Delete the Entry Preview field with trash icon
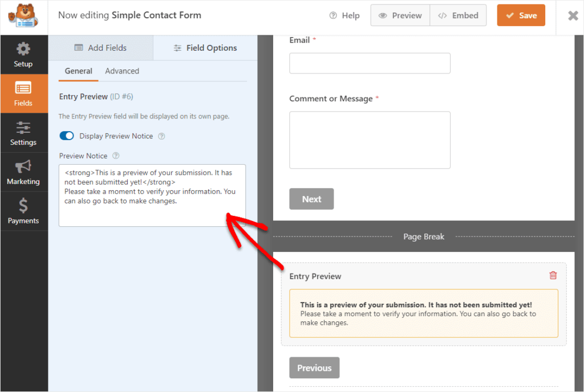Screen dimensions: 584x392 tap(552, 275)
